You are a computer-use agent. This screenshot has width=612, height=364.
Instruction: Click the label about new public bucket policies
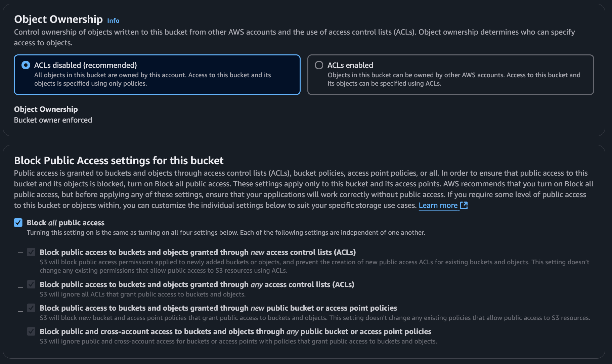[x=218, y=308]
